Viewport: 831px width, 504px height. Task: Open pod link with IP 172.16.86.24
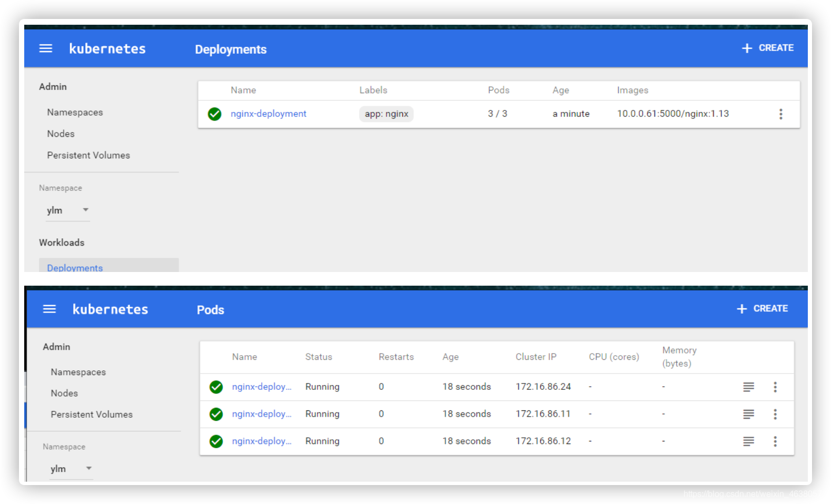pos(262,387)
